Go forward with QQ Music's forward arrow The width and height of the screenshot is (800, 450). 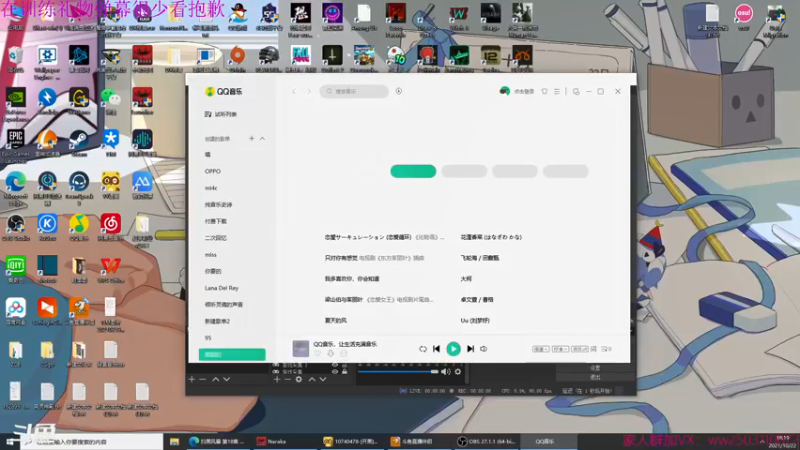point(309,91)
